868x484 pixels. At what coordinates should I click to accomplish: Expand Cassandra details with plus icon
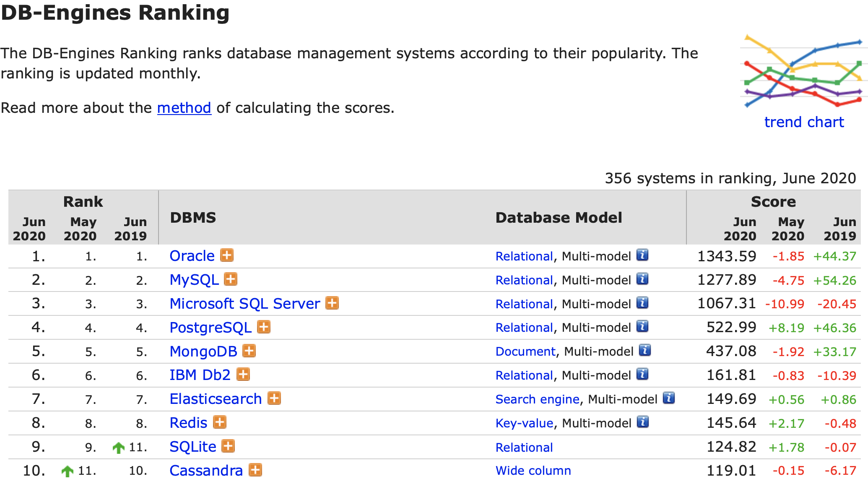[x=255, y=470]
